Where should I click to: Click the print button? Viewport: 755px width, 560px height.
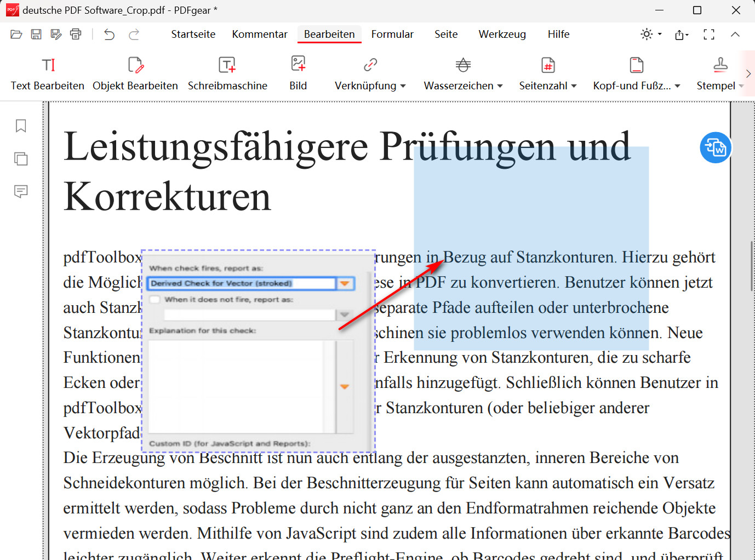76,34
